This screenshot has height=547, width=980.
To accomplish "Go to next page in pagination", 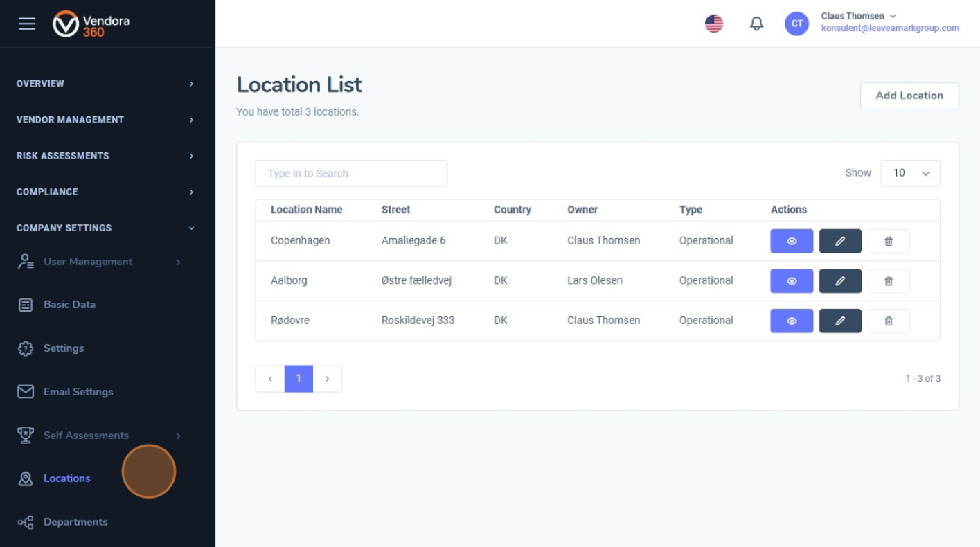I will click(x=327, y=379).
